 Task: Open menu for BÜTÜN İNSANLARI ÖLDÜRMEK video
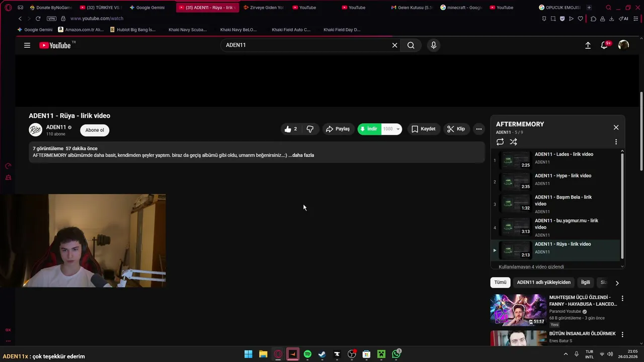tap(622, 334)
